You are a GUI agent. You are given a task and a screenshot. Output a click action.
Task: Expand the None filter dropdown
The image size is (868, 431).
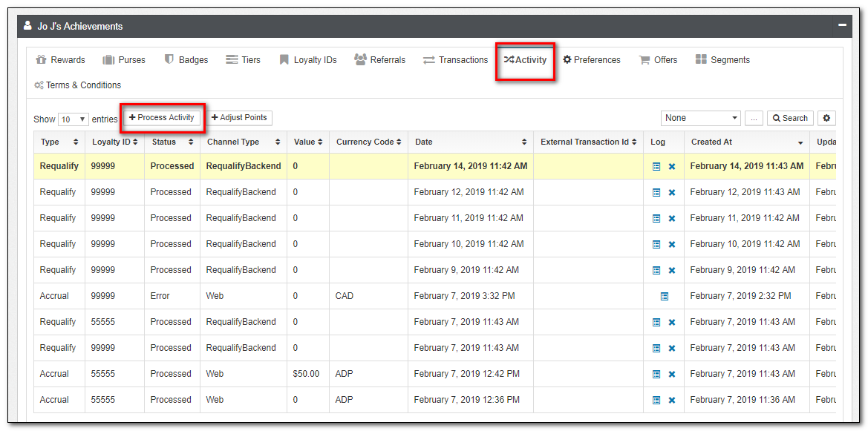tap(700, 119)
